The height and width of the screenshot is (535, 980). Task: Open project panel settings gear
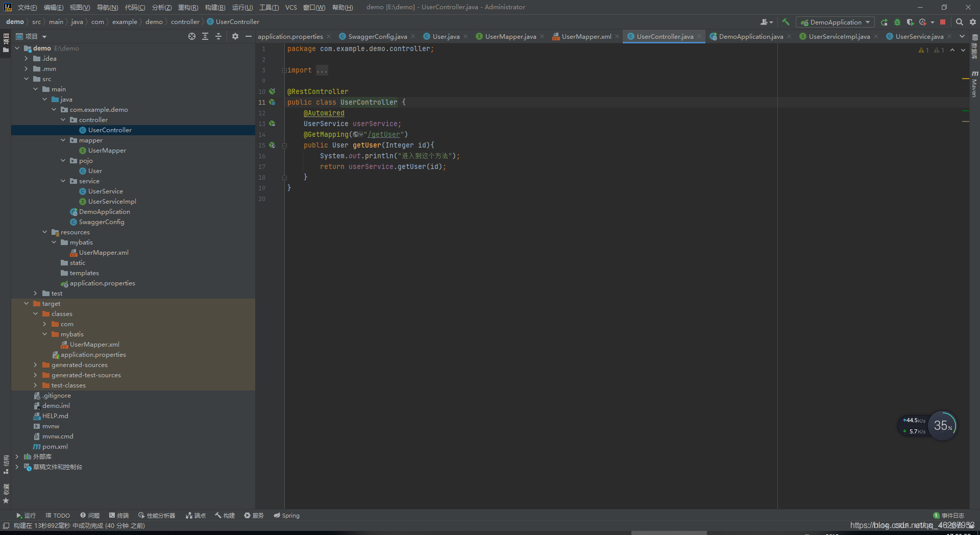[x=235, y=36]
